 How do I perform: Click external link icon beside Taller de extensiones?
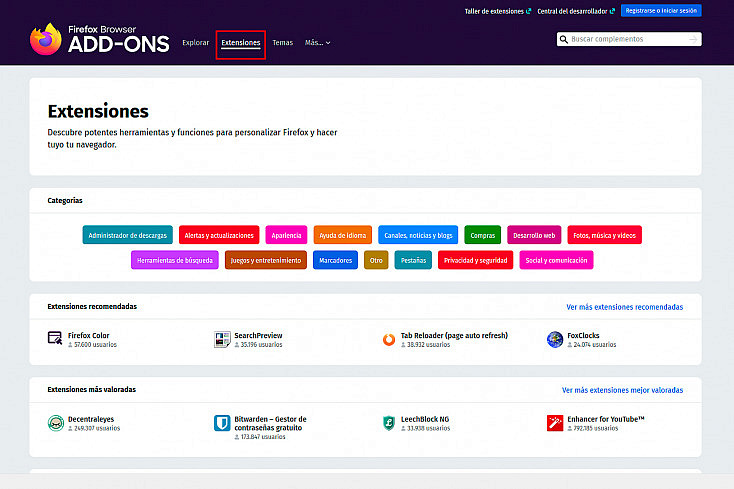pos(528,11)
